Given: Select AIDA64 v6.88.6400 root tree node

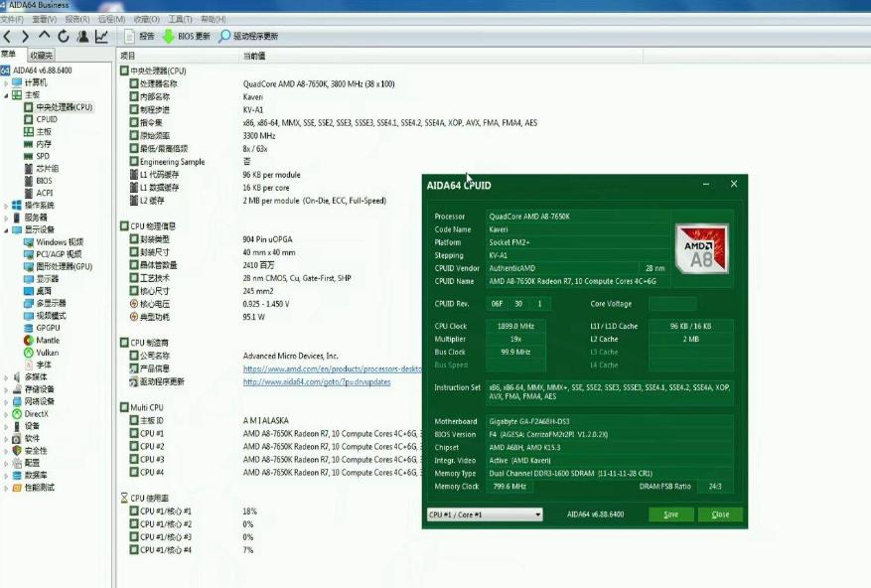Looking at the screenshot, I should point(36,71).
